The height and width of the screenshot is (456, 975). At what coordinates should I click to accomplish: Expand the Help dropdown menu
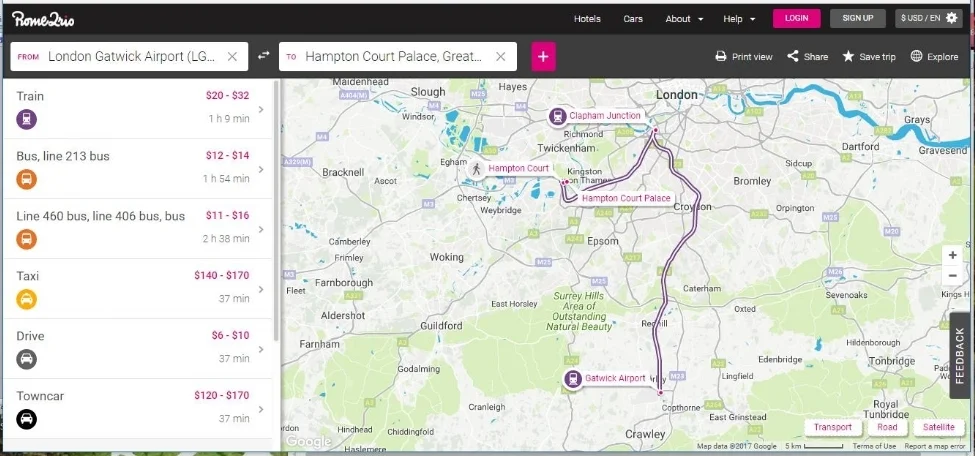coord(739,19)
